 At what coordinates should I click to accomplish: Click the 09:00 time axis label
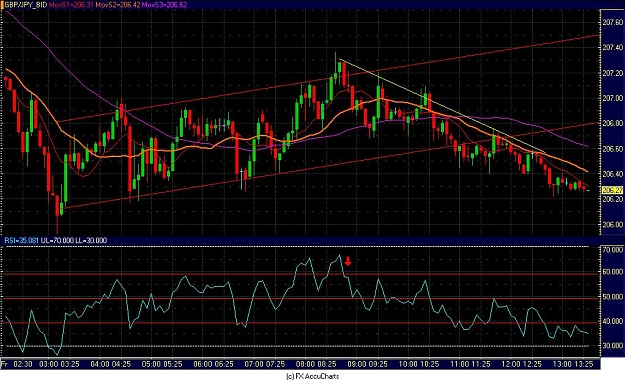click(x=357, y=364)
